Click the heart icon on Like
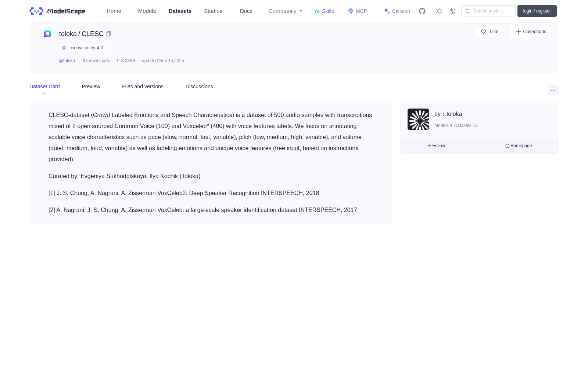The image size is (588, 368). (484, 32)
